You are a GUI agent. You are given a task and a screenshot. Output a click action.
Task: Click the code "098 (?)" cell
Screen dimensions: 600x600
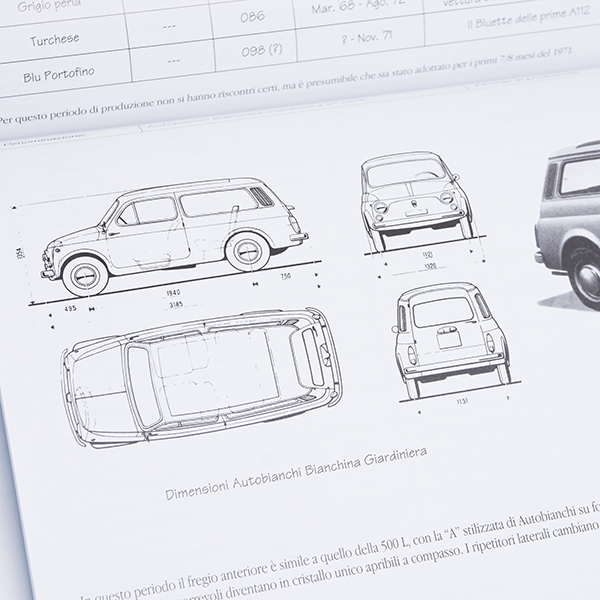click(x=262, y=50)
